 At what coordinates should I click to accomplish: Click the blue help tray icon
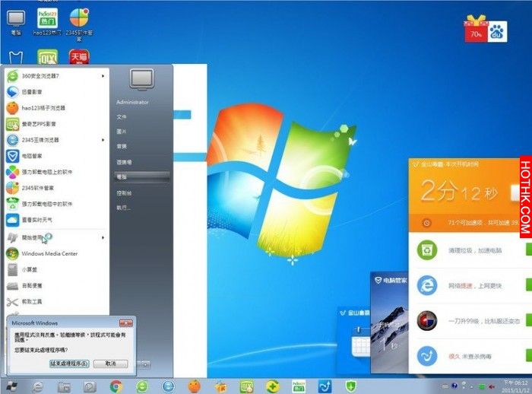pos(454,386)
